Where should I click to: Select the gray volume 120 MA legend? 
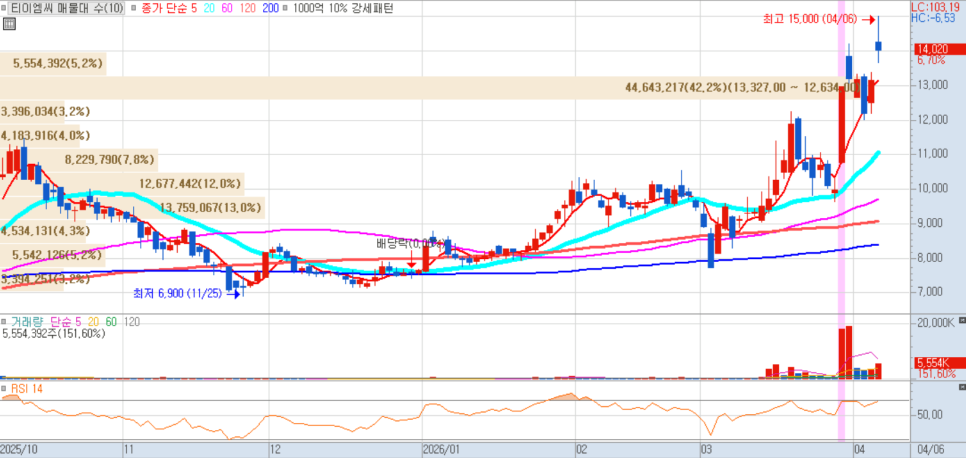[131, 322]
